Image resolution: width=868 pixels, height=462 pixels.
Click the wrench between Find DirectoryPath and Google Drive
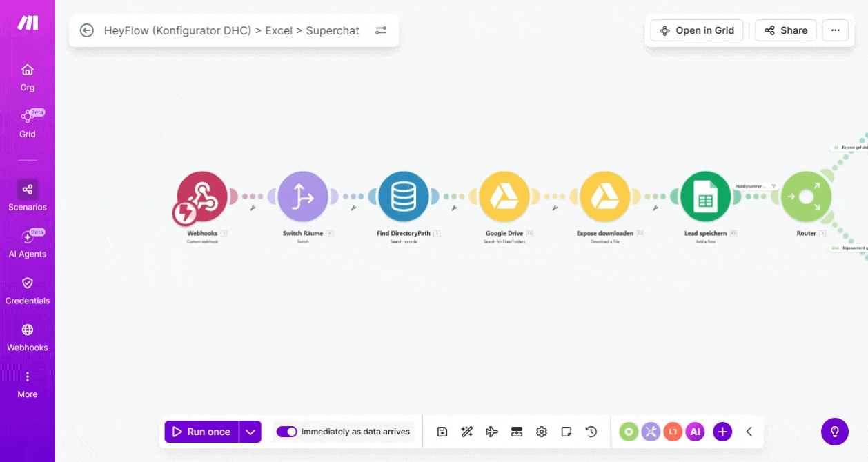454,208
